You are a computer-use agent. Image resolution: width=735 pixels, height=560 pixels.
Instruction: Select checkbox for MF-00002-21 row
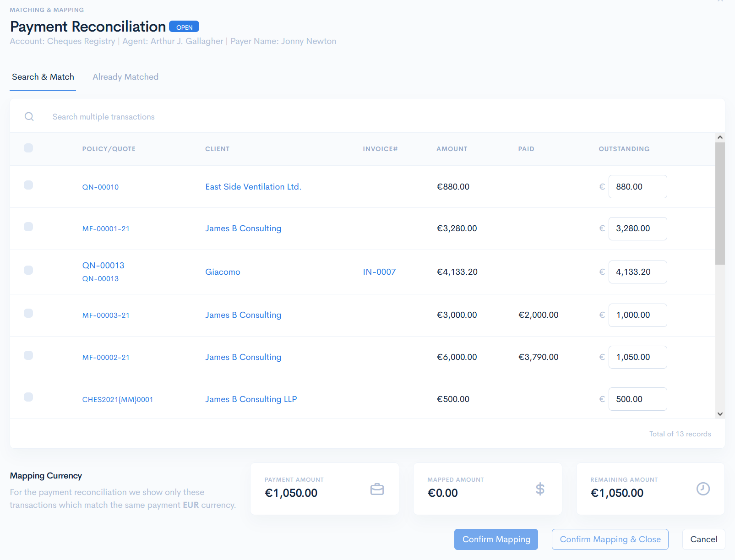point(28,355)
